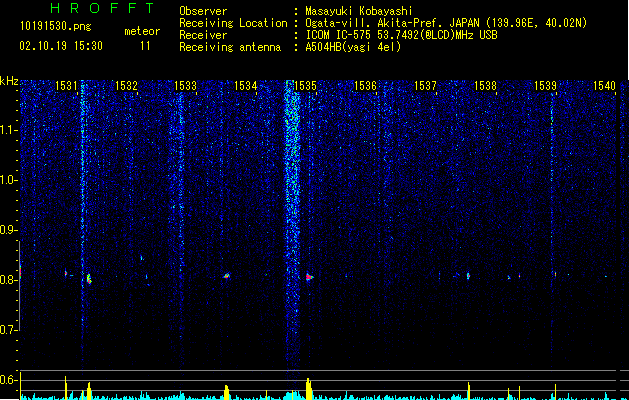Click the 1536 time marker
Viewport: 629px width, 400px height.
(365, 85)
